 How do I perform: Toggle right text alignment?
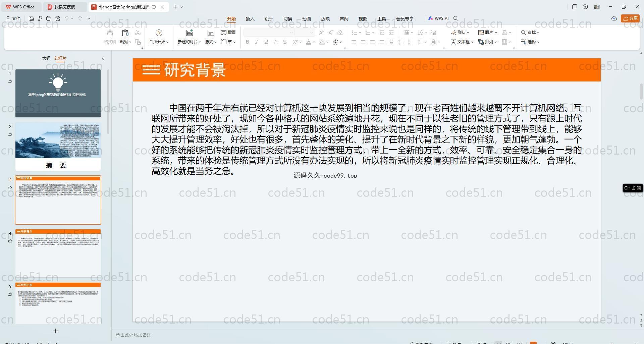coord(372,42)
